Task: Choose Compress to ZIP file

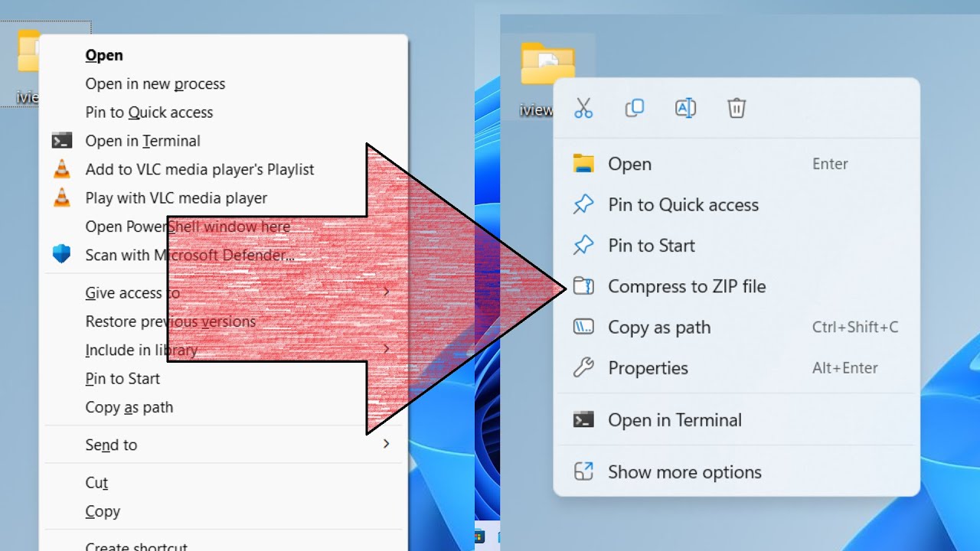Action: pyautogui.click(x=687, y=286)
